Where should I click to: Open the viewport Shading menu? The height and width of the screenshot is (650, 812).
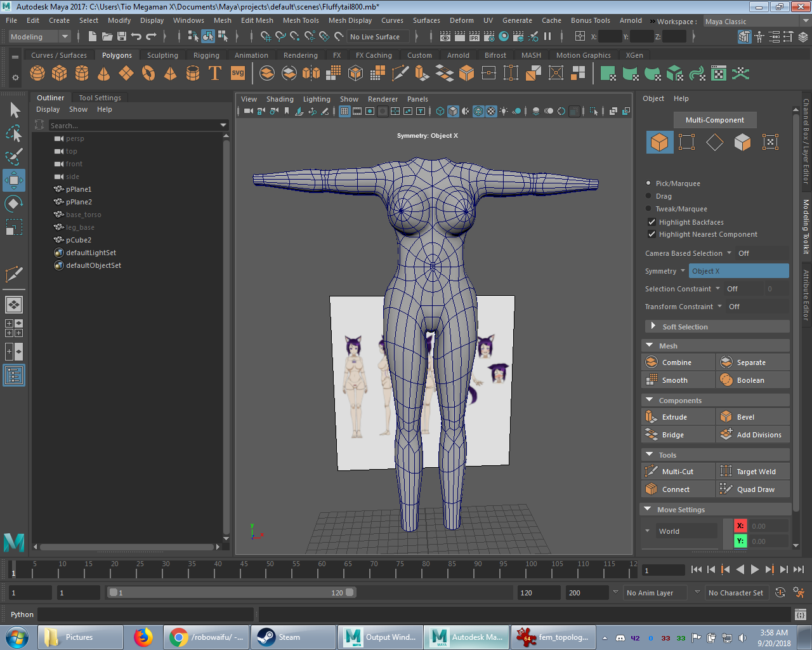click(x=280, y=99)
